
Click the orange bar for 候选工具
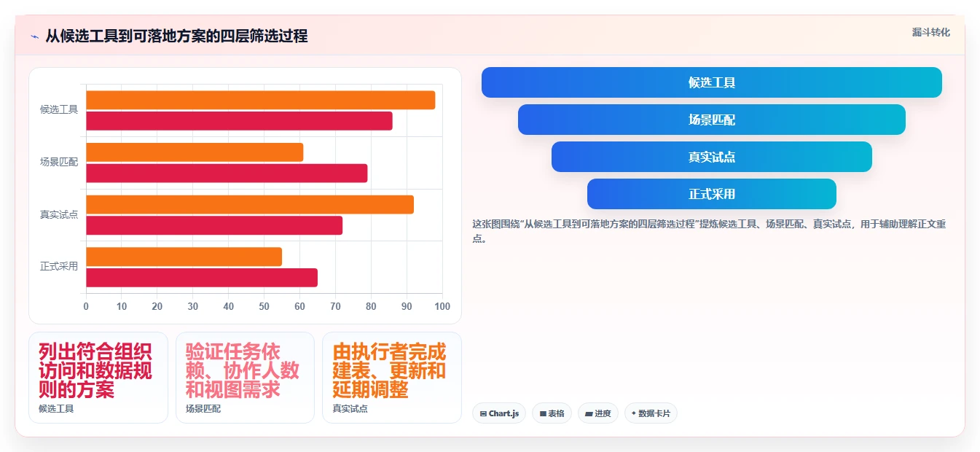[x=261, y=101]
